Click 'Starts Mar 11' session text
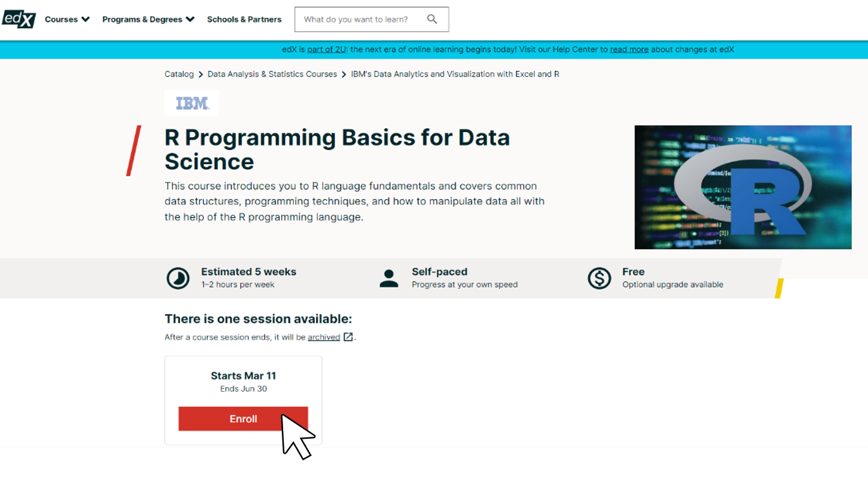This screenshot has width=868, height=478. (243, 376)
